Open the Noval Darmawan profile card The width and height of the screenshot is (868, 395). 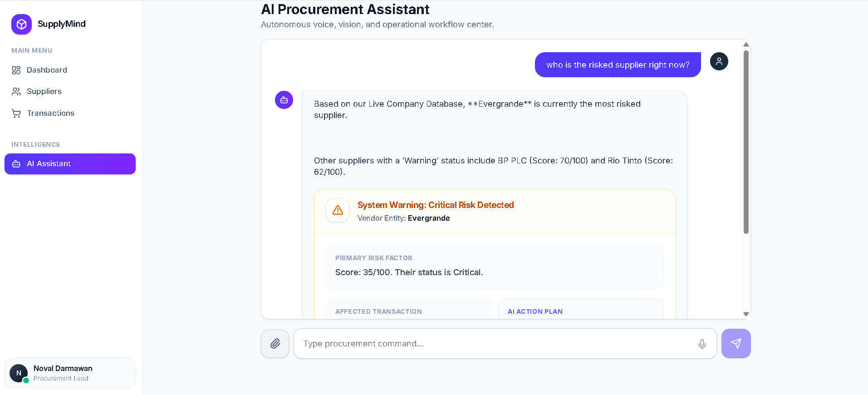pos(70,373)
